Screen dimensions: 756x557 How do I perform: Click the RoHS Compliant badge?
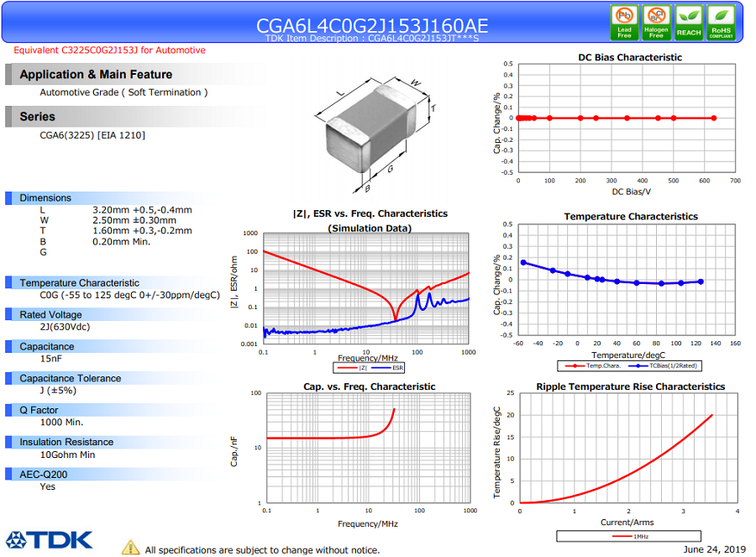pos(721,23)
